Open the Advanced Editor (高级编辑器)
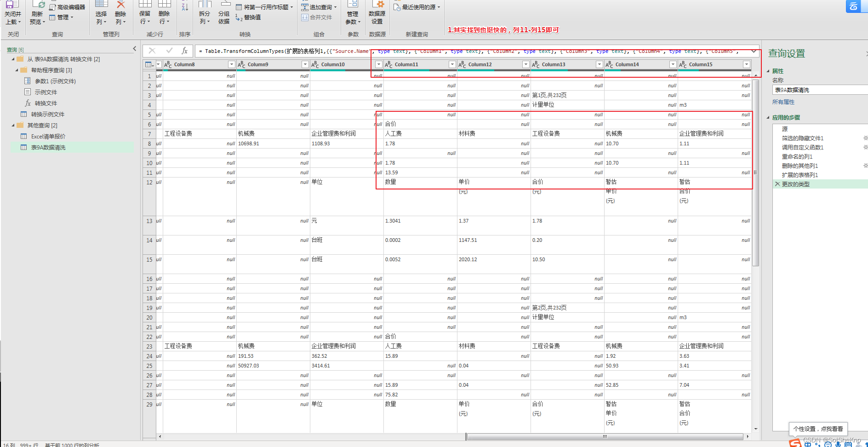This screenshot has width=868, height=447. click(67, 7)
